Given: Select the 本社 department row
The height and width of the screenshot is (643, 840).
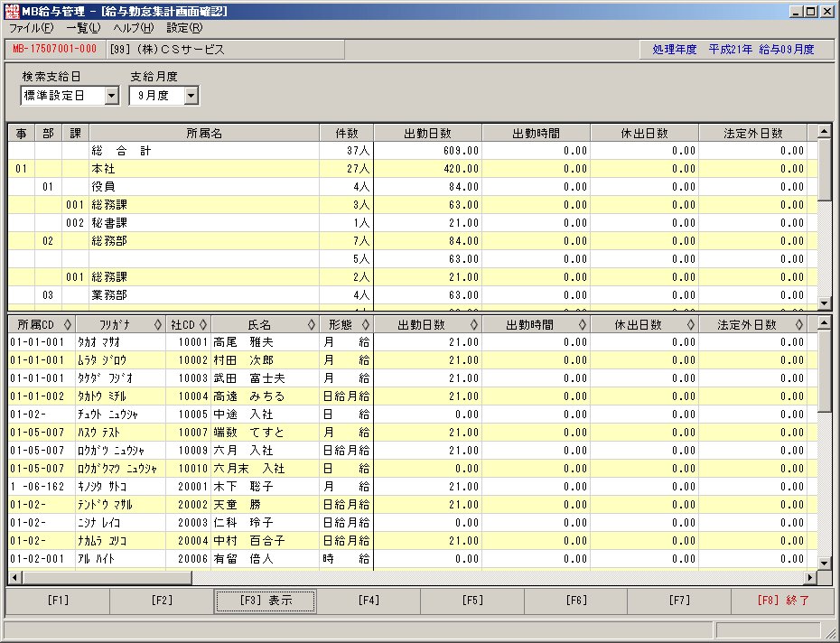Looking at the screenshot, I should point(413,169).
